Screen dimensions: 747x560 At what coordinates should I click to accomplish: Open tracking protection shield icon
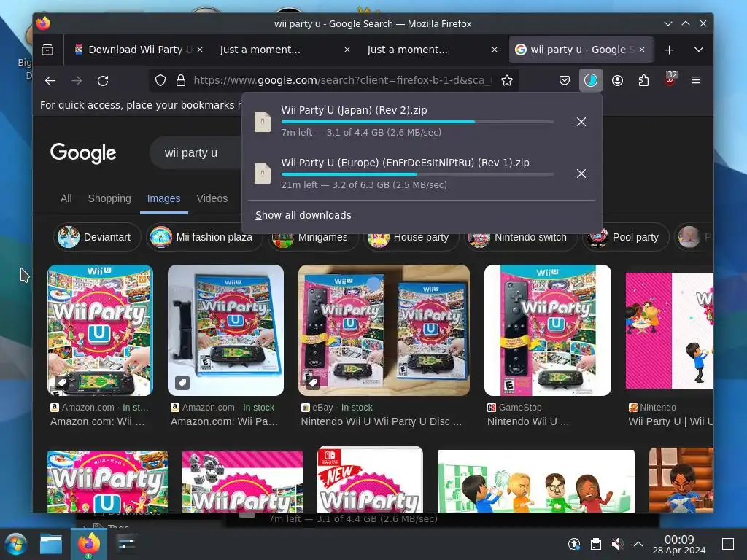point(160,80)
